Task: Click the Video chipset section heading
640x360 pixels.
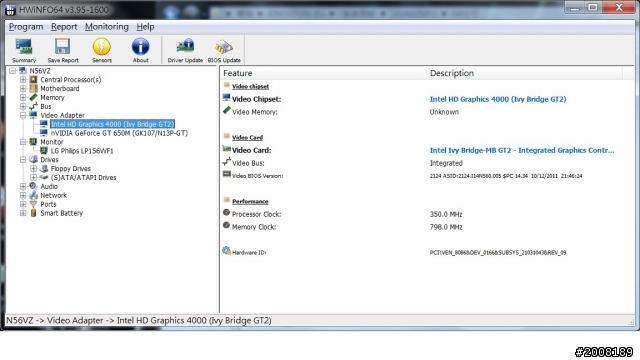Action: coord(250,87)
